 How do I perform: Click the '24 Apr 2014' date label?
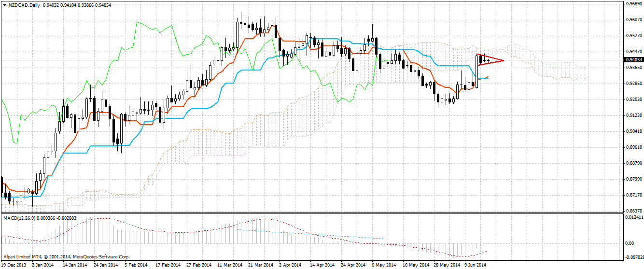click(353, 265)
